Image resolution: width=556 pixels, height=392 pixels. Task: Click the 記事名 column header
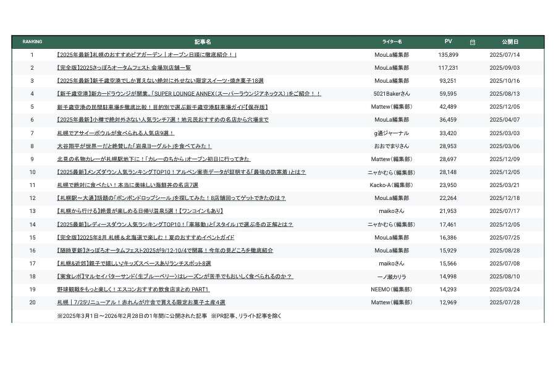pos(203,42)
